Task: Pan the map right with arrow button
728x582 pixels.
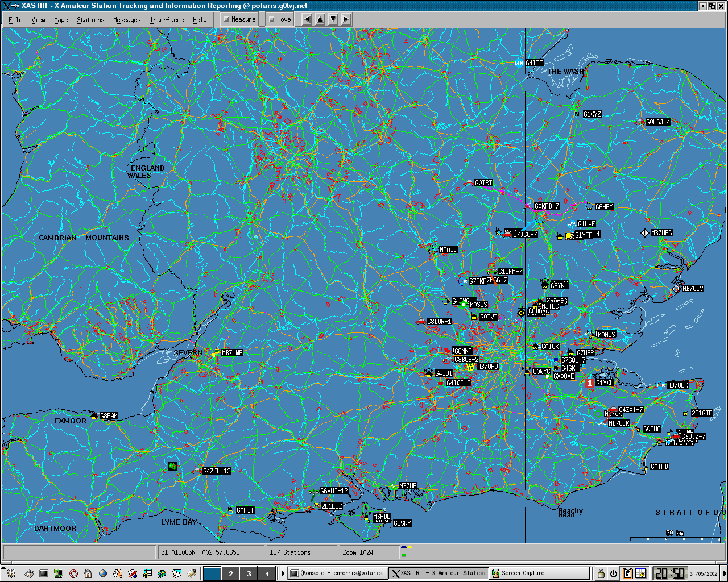Action: pyautogui.click(x=346, y=19)
